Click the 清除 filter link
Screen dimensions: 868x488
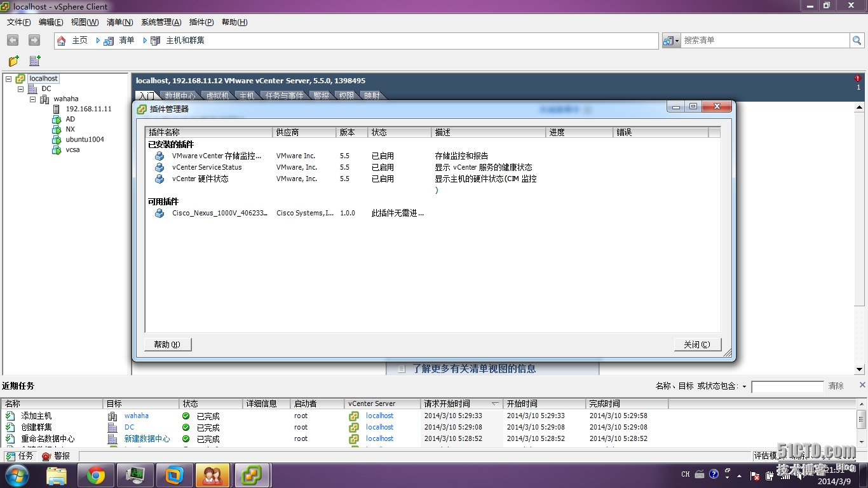[x=836, y=386]
